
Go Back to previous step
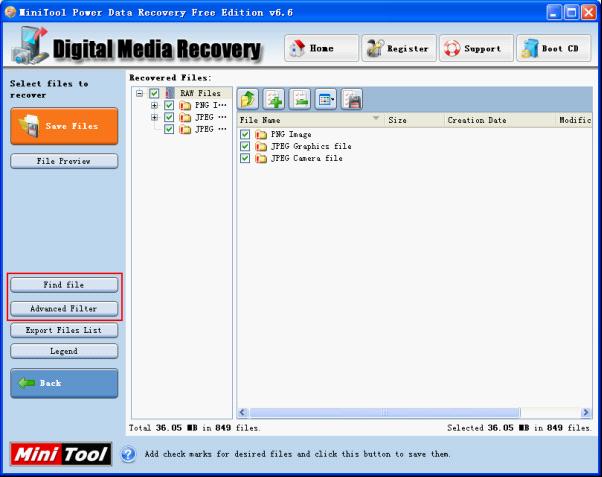tap(64, 383)
